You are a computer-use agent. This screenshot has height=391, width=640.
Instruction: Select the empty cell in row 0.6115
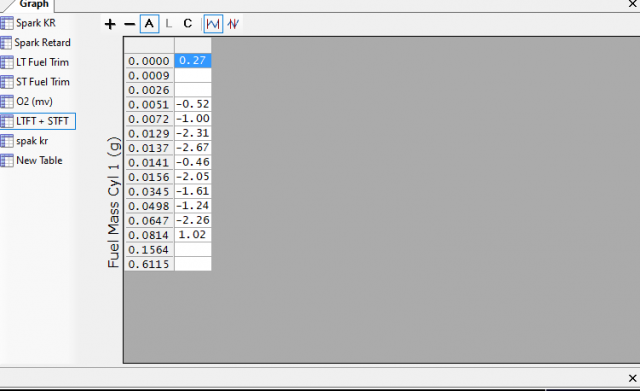(193, 264)
